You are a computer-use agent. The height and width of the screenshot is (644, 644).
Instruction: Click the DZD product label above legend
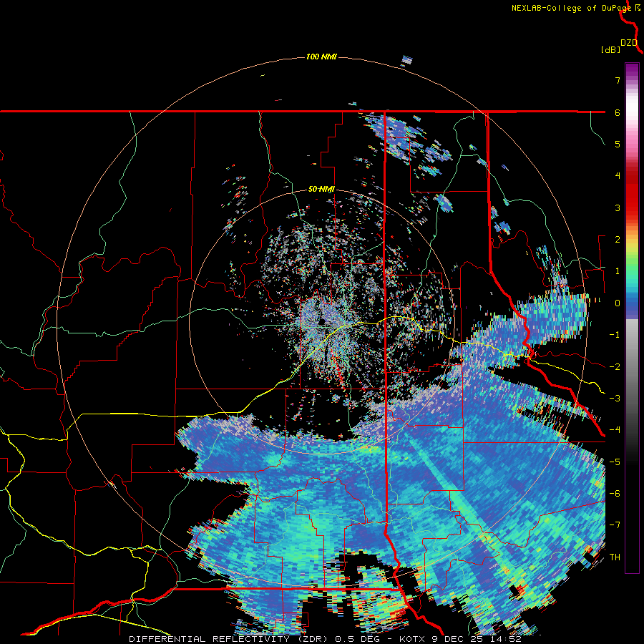click(629, 43)
